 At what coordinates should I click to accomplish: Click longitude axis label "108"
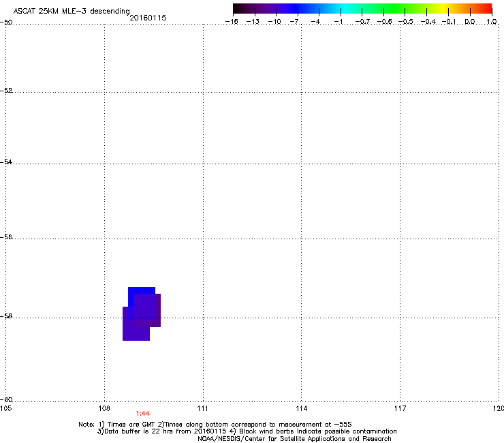point(104,408)
